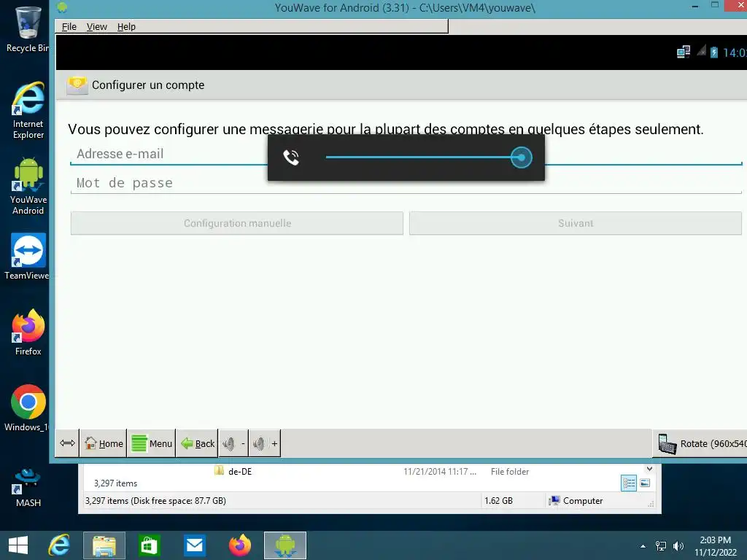This screenshot has height=560, width=747.
Task: Open MASH desktop shortcut
Action: click(28, 487)
